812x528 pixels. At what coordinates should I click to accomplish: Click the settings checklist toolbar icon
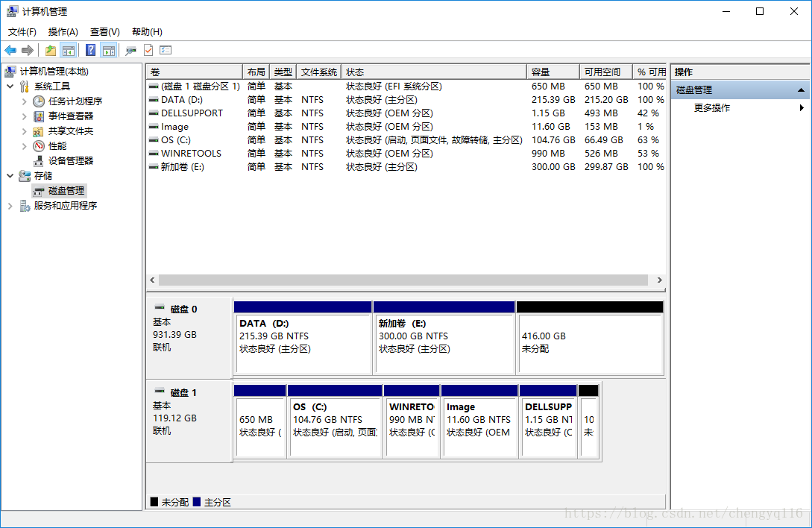click(166, 50)
